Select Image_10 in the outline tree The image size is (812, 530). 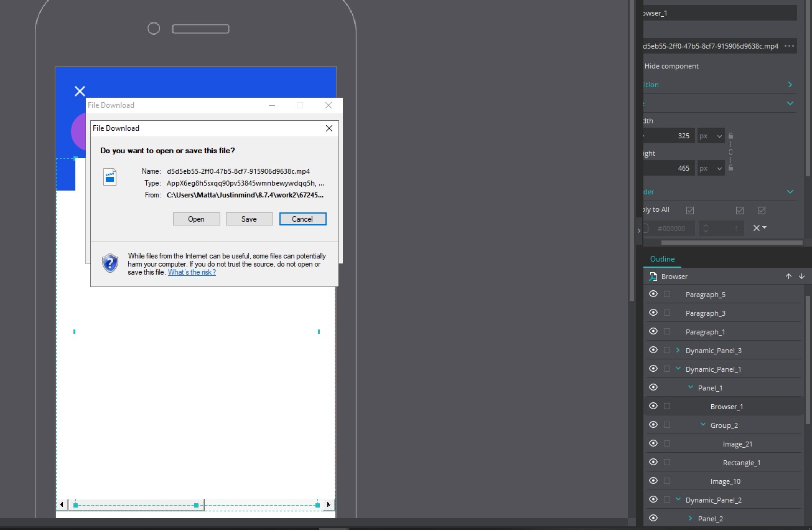pos(725,481)
